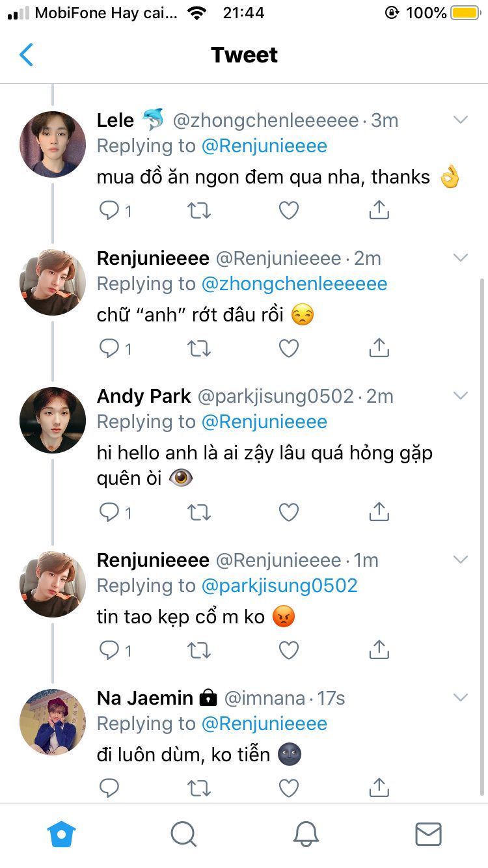
Task: Go back using the blue arrow
Action: 26,55
